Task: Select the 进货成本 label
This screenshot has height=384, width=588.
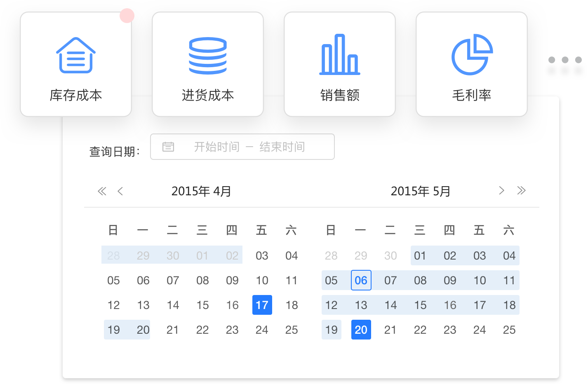Action: (x=208, y=95)
